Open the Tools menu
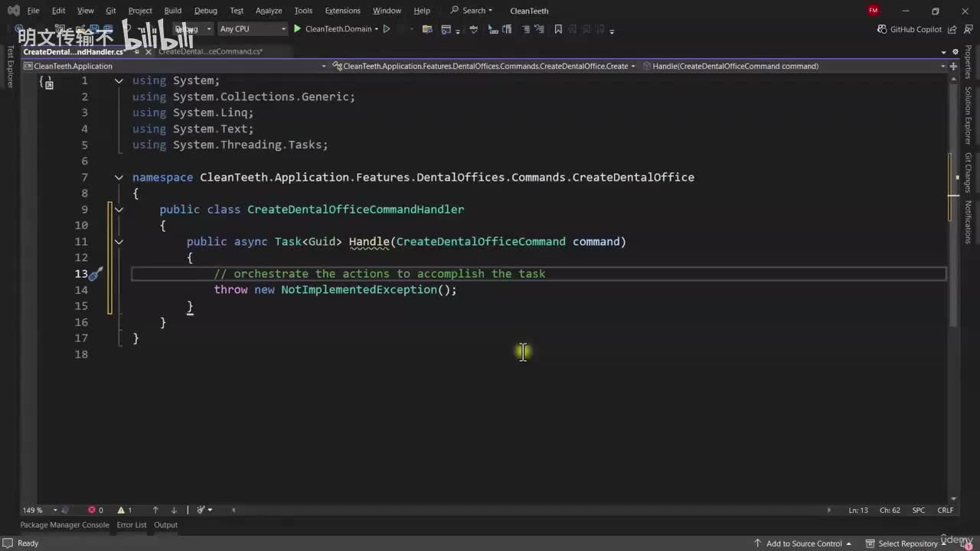 point(303,11)
